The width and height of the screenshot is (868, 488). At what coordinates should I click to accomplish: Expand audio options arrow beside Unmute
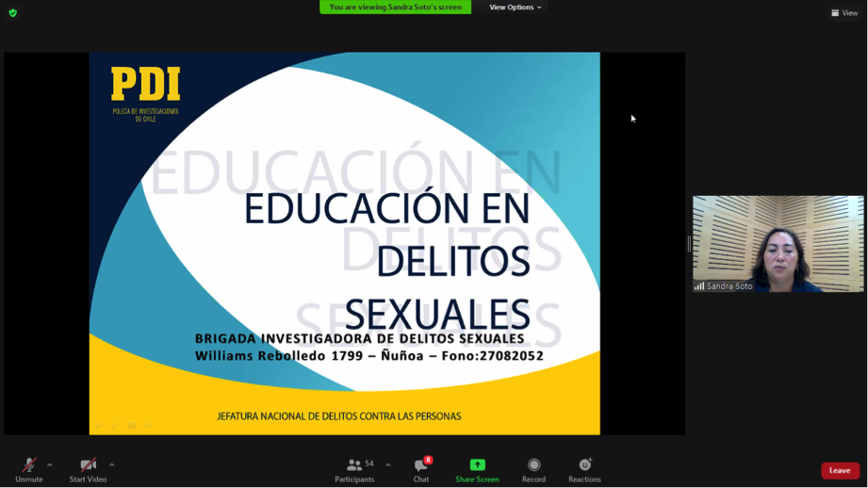pos(50,464)
